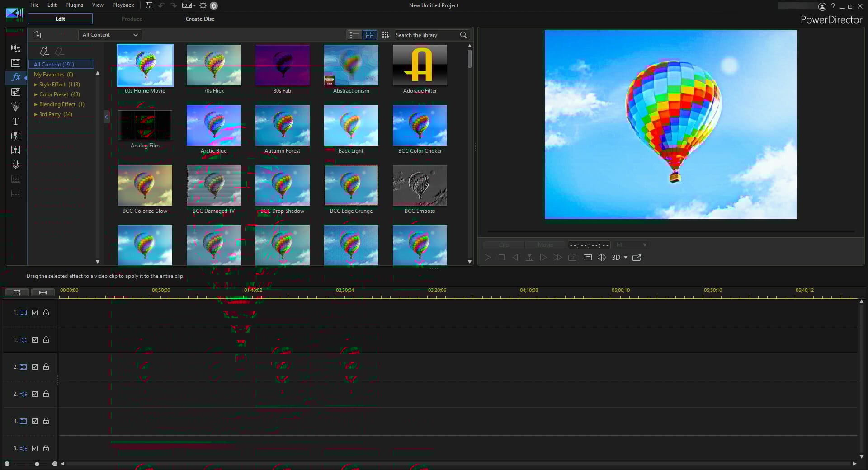Viewport: 868px width, 470px height.
Task: Lock video track 3
Action: (46, 421)
